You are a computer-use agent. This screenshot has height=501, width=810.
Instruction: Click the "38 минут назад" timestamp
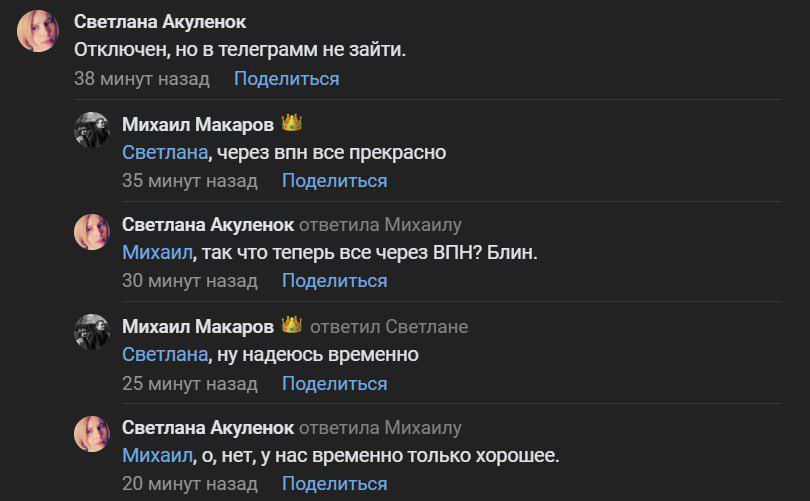[x=142, y=79]
